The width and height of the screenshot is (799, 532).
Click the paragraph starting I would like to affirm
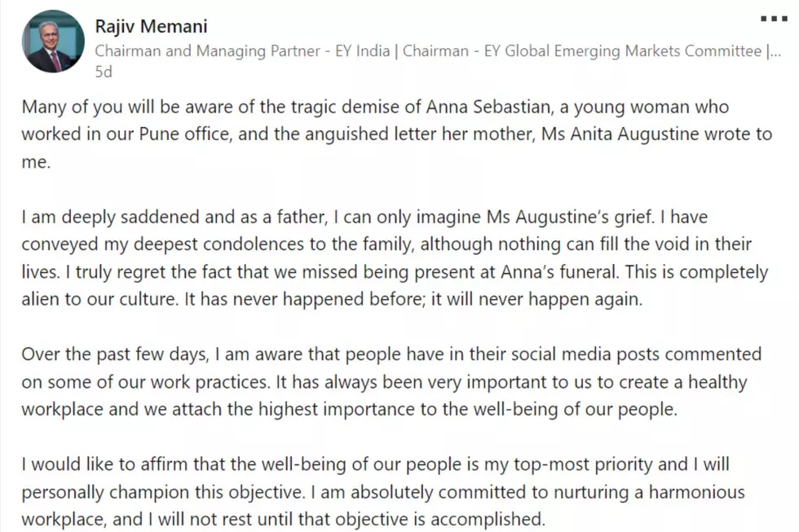(383, 492)
